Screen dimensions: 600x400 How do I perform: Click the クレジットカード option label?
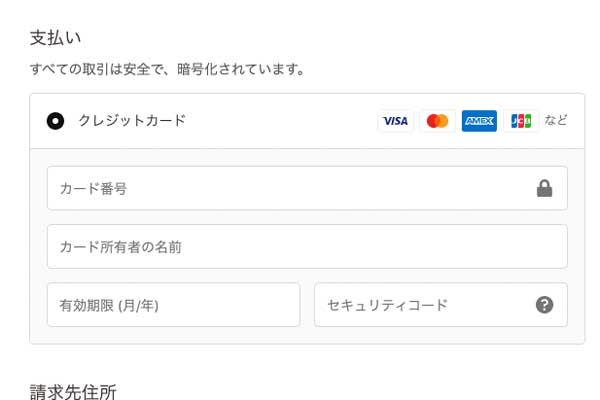(132, 121)
